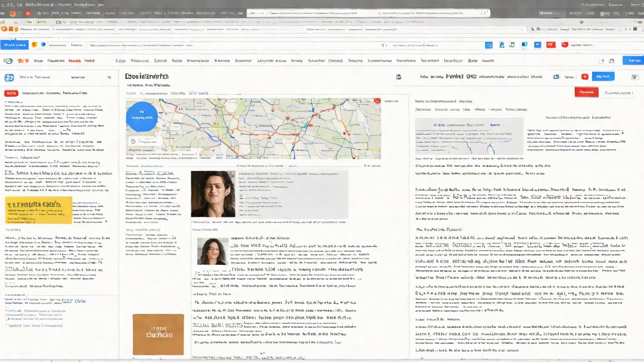Click the red button below the right panel header
The height and width of the screenshot is (362, 644).
(x=586, y=92)
